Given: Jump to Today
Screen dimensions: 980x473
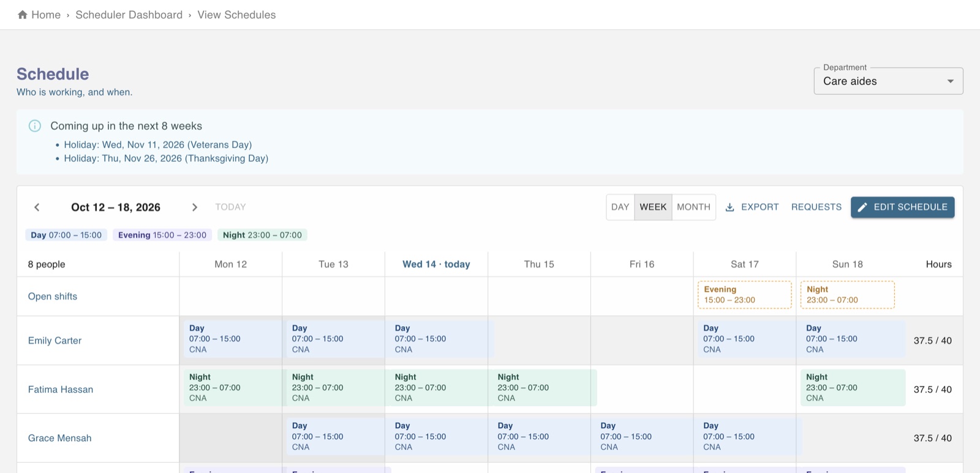Looking at the screenshot, I should [230, 207].
